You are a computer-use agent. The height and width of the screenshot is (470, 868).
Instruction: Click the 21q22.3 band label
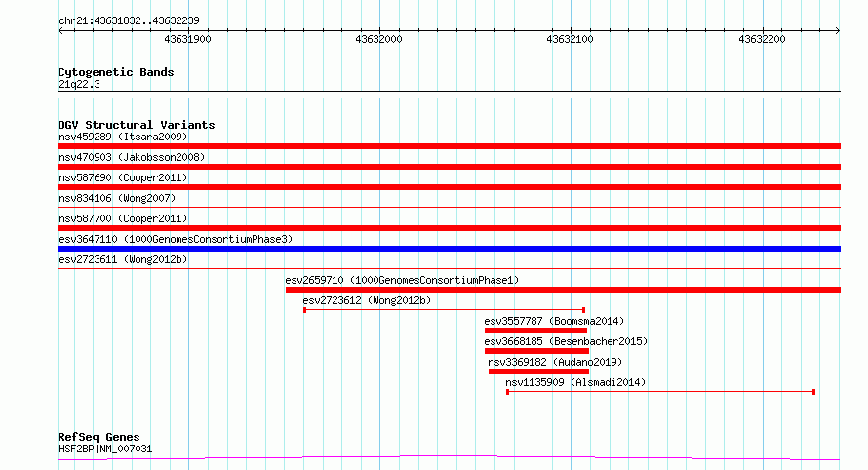79,84
